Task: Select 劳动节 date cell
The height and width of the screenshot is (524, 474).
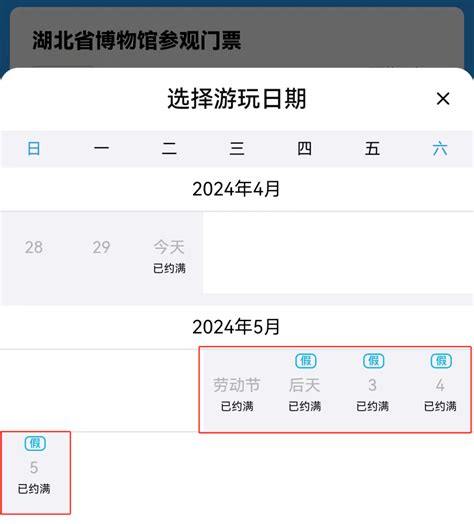Action: pyautogui.click(x=237, y=390)
